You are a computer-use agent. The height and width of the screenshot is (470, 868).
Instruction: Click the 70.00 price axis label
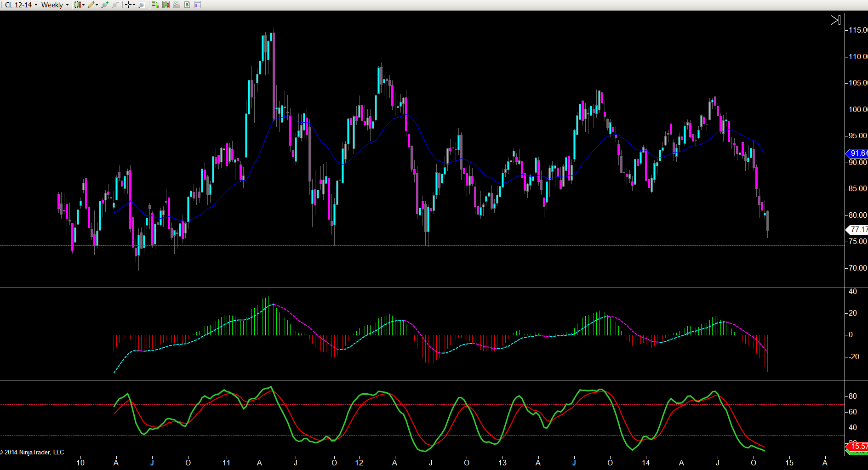tap(858, 268)
